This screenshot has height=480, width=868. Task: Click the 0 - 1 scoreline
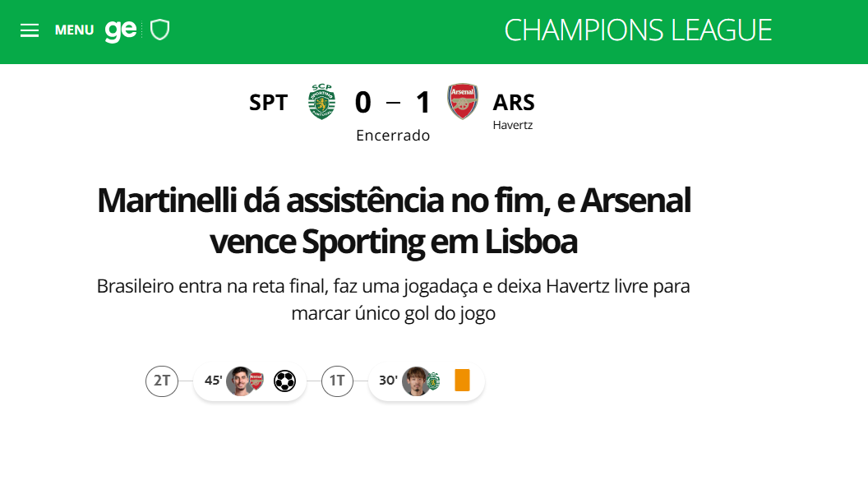click(392, 101)
